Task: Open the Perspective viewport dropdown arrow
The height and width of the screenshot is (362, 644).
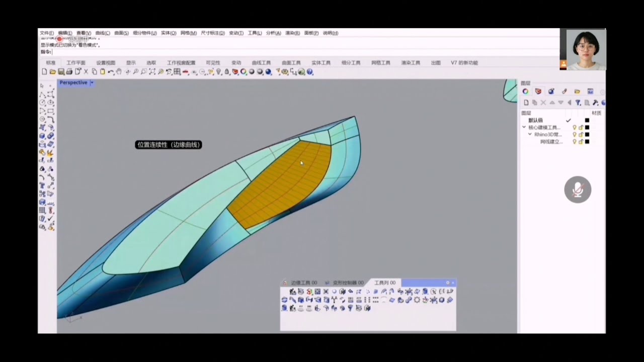Action: [x=92, y=82]
